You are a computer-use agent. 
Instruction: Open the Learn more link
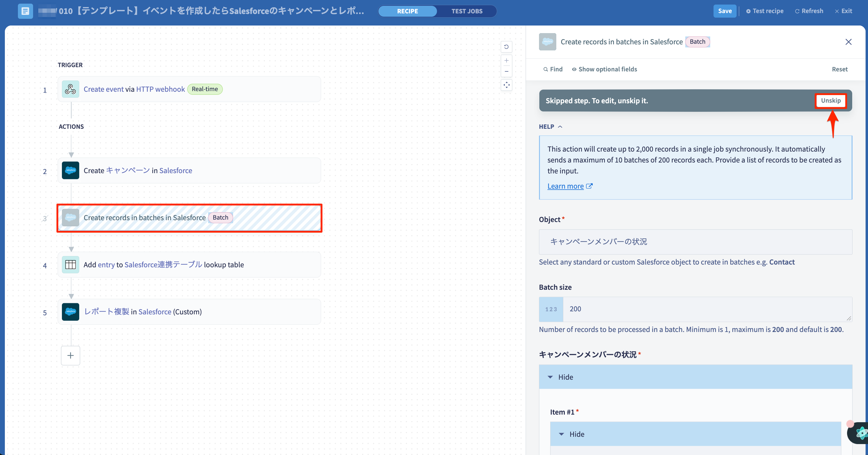[x=565, y=186]
